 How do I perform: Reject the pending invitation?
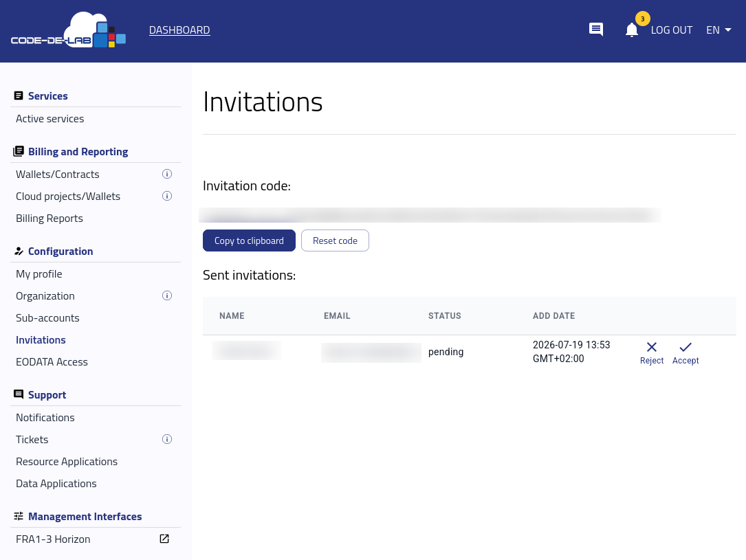pyautogui.click(x=651, y=353)
